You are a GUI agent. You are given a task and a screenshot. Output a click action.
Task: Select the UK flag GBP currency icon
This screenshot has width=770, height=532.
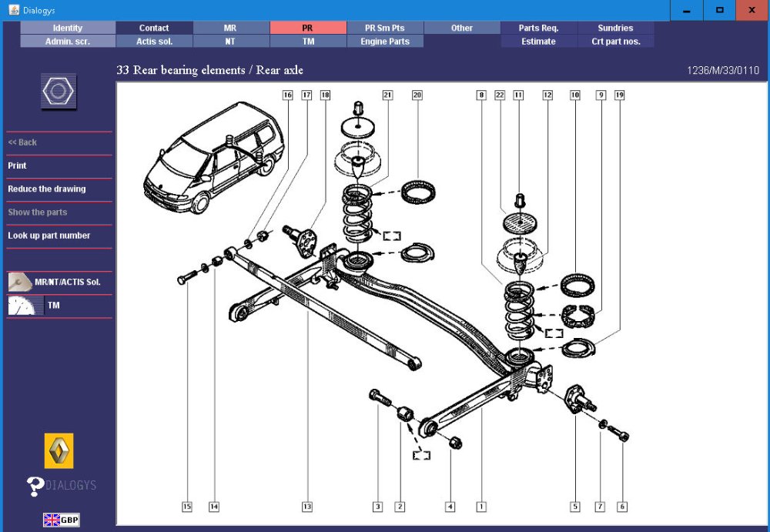click(61, 520)
